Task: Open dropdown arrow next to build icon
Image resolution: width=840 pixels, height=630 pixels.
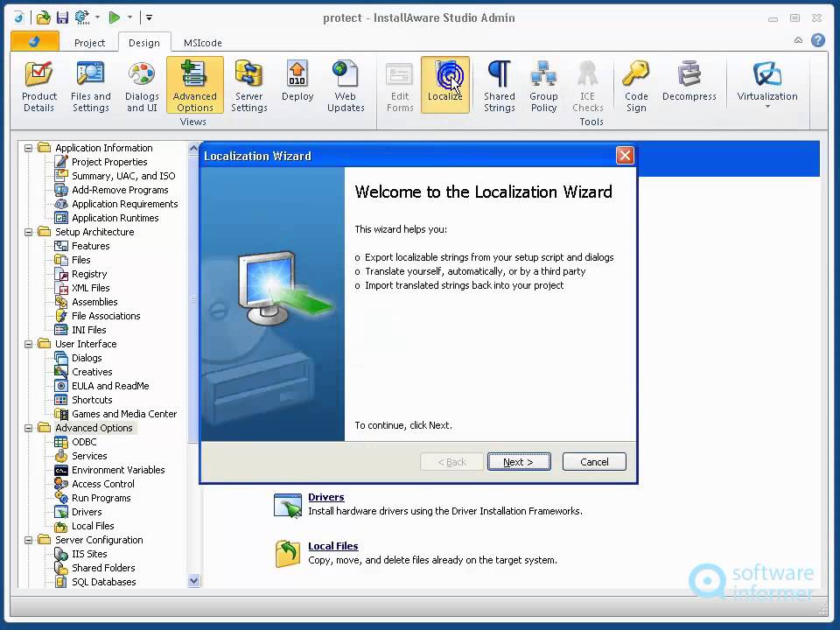Action: pos(97,17)
